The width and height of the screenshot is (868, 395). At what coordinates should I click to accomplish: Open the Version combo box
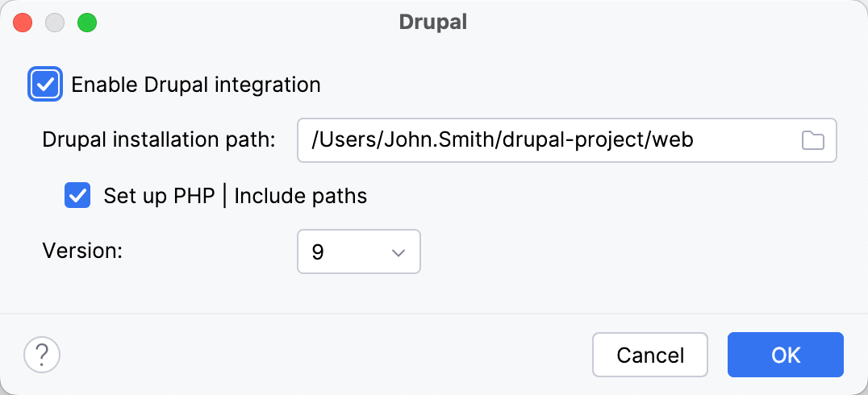[358, 252]
